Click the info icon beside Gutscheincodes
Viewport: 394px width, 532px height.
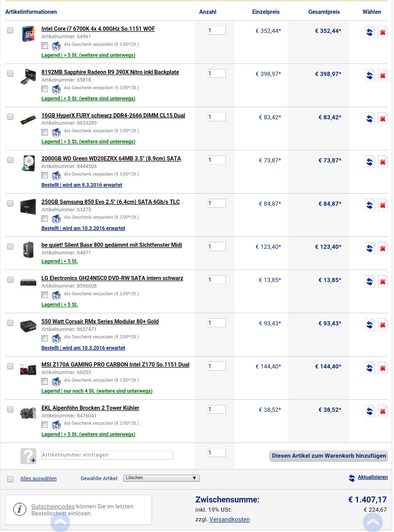pos(20,509)
